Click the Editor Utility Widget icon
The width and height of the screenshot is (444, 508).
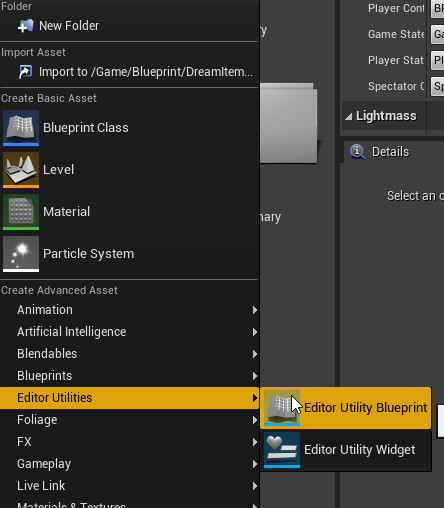(x=282, y=450)
